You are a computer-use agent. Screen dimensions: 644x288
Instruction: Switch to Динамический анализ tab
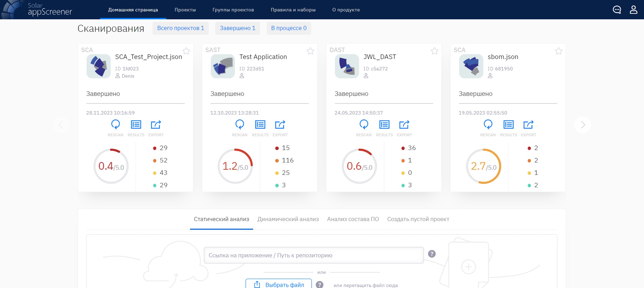click(x=288, y=219)
